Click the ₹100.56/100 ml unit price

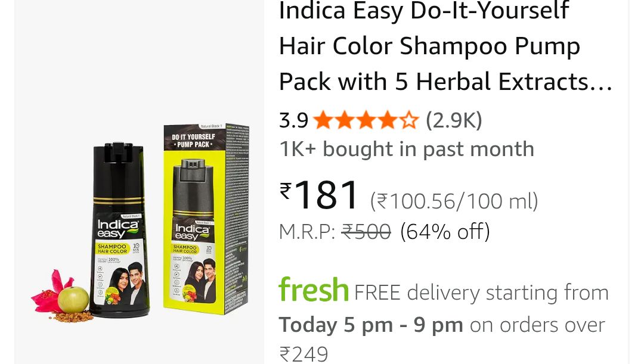[454, 201]
